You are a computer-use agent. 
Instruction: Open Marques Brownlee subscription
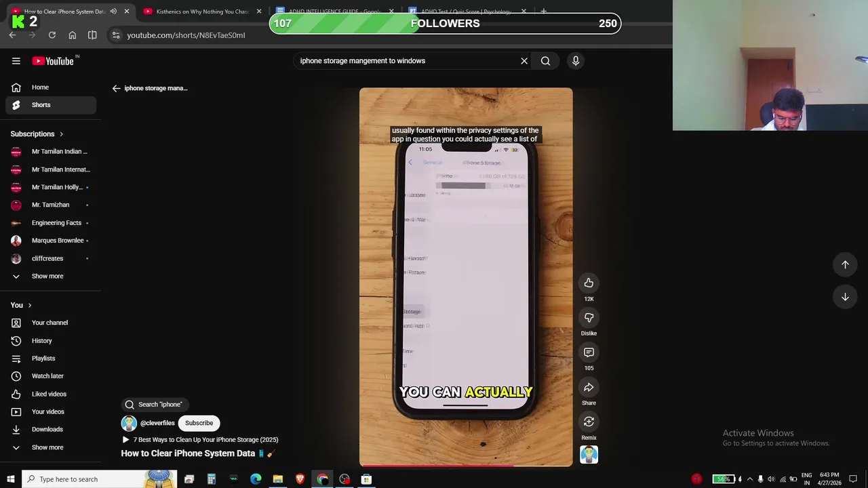[51, 241]
